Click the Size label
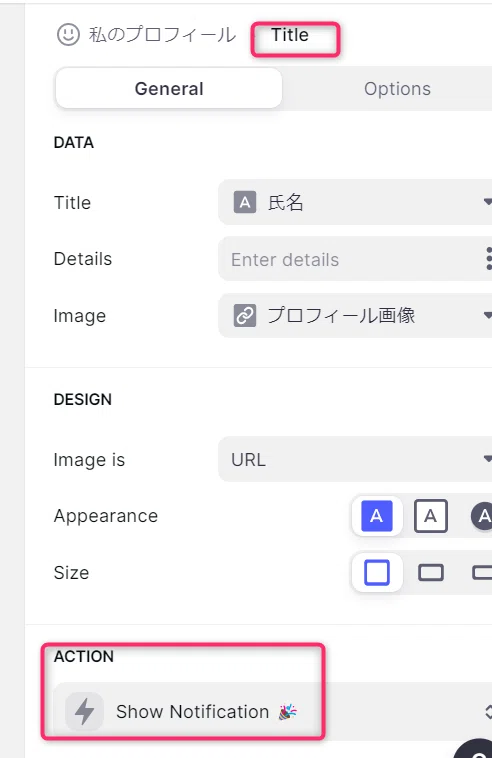Screen dimensions: 492x758 coord(72,573)
